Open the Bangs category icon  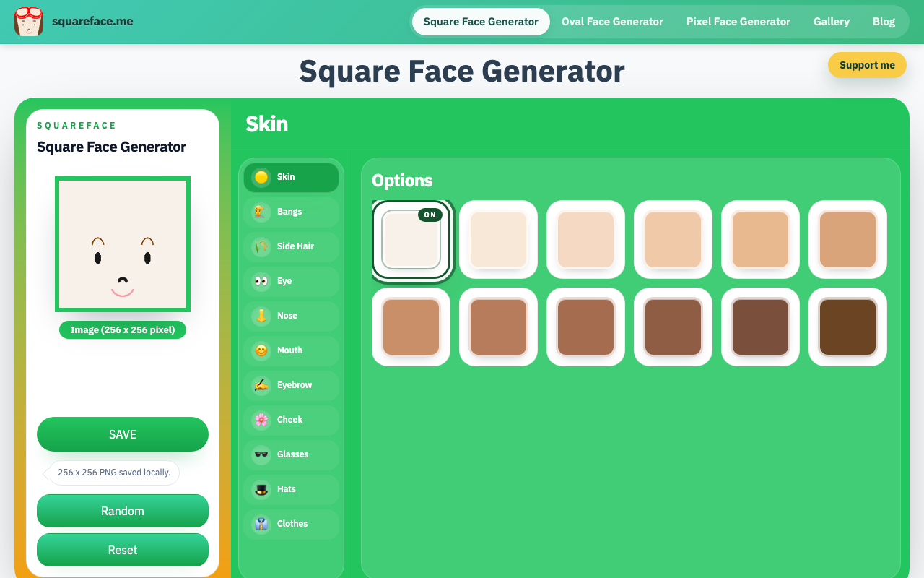click(x=261, y=212)
